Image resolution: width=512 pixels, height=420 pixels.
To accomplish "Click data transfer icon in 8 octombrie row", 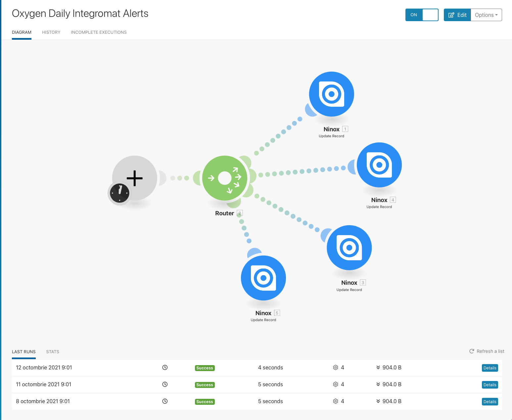I will coord(378,401).
